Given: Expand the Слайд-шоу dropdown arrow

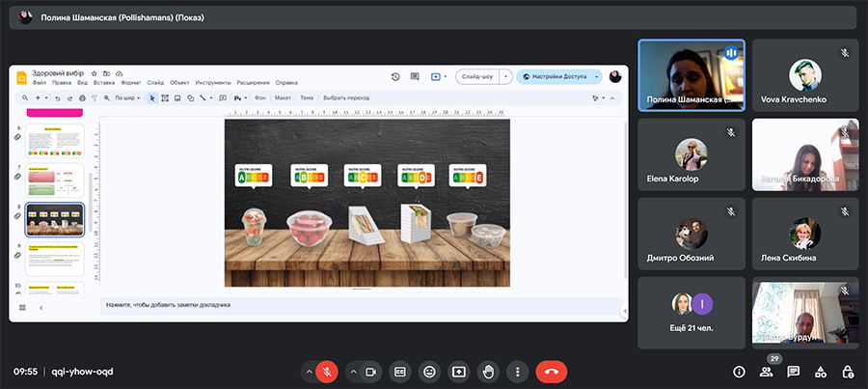Looking at the screenshot, I should click(505, 77).
